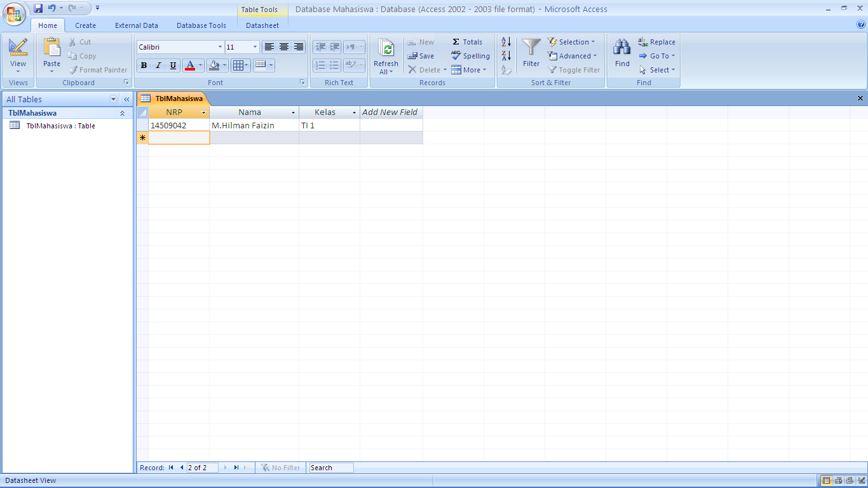Sort descending Z to A
Viewport: 868px width, 488px height.
(x=506, y=56)
